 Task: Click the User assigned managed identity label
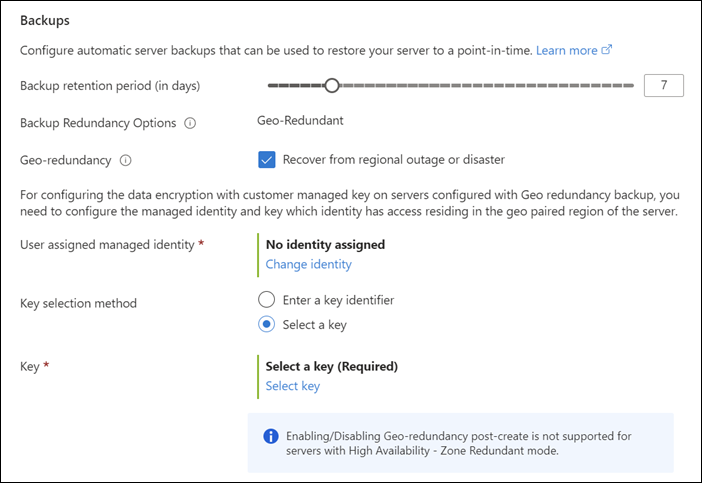[x=106, y=244]
